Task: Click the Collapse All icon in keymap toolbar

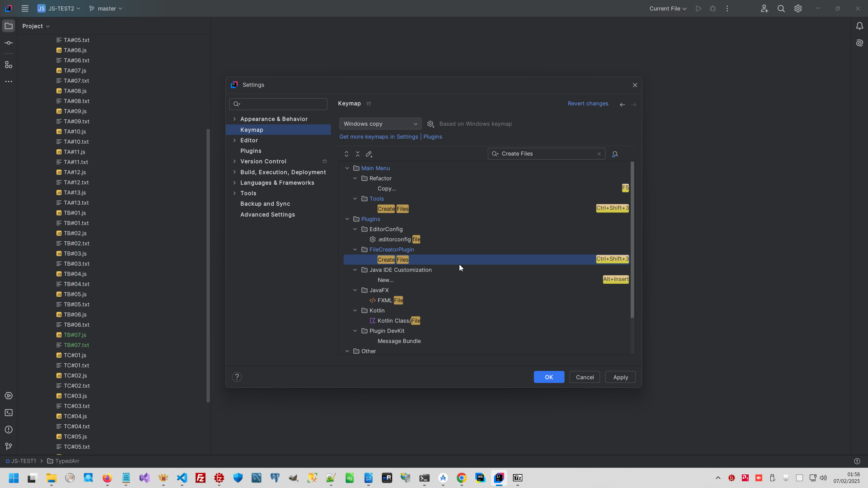Action: coord(357,154)
